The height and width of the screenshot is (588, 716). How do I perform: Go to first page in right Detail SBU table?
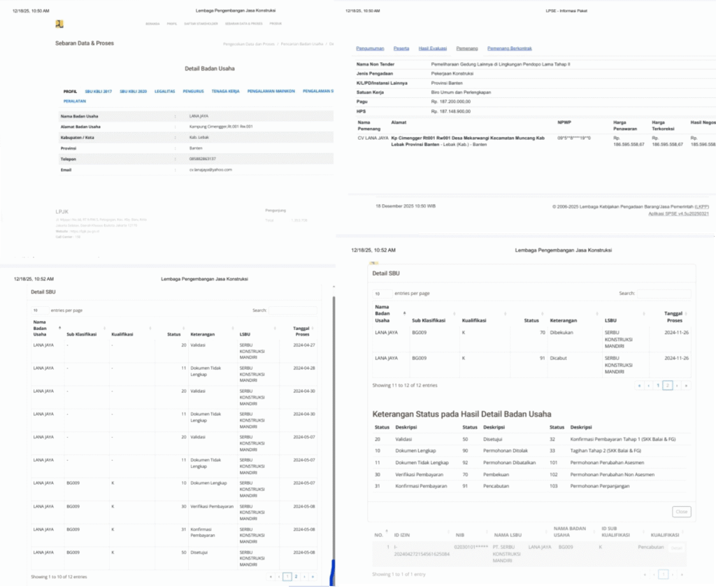[639, 385]
